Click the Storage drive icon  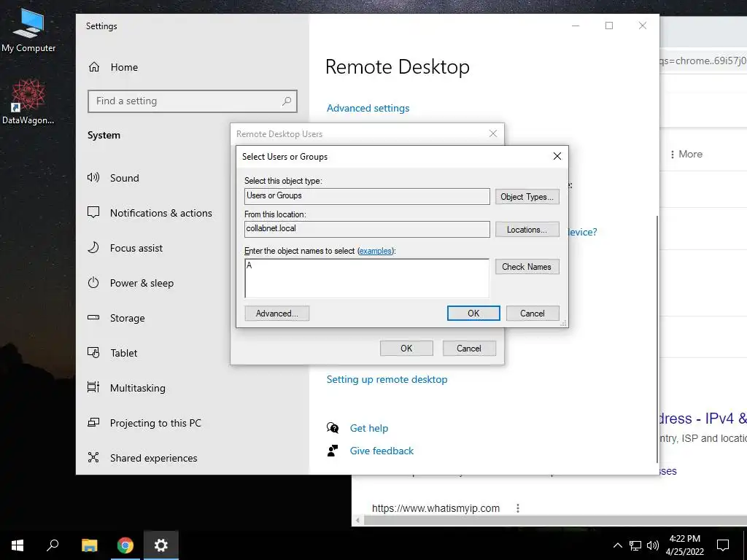click(93, 317)
